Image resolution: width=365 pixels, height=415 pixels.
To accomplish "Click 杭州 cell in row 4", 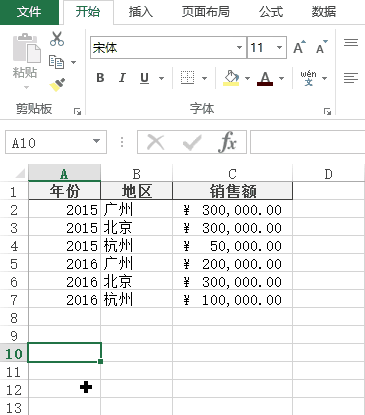I will point(136,246).
